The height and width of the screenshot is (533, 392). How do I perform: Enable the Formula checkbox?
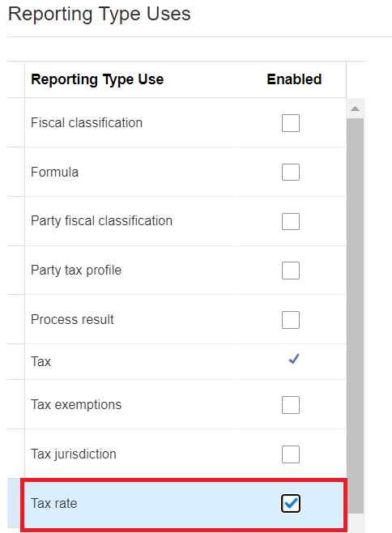[290, 172]
